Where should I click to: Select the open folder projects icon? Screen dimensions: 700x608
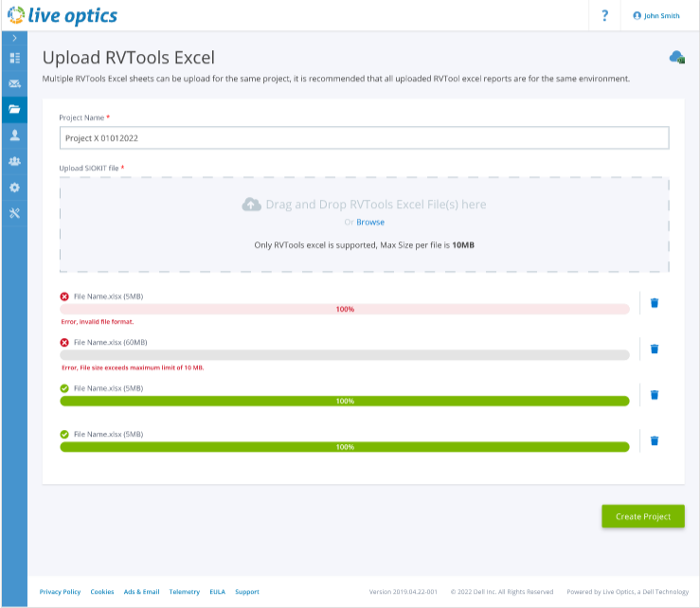click(14, 109)
